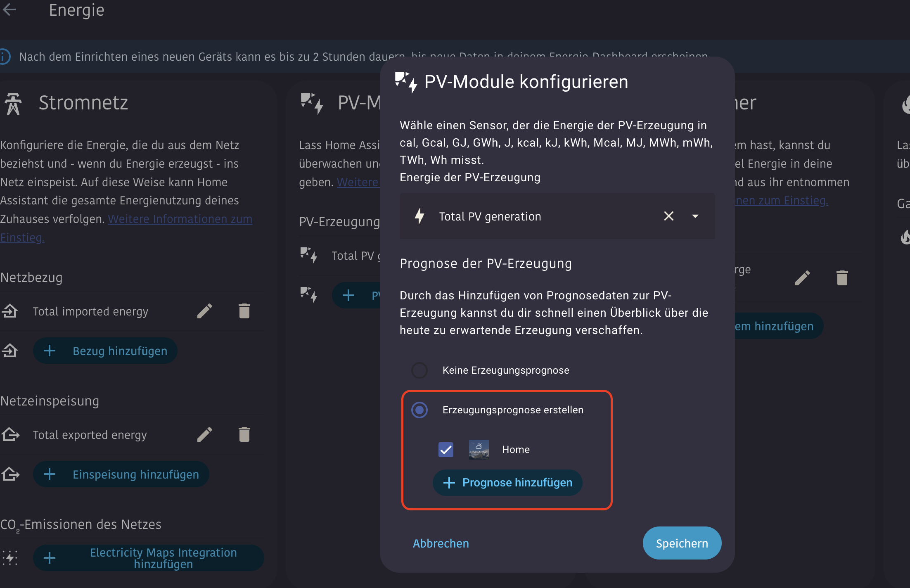Save the PV module configuration with Speichern
The width and height of the screenshot is (910, 588).
[x=682, y=543]
